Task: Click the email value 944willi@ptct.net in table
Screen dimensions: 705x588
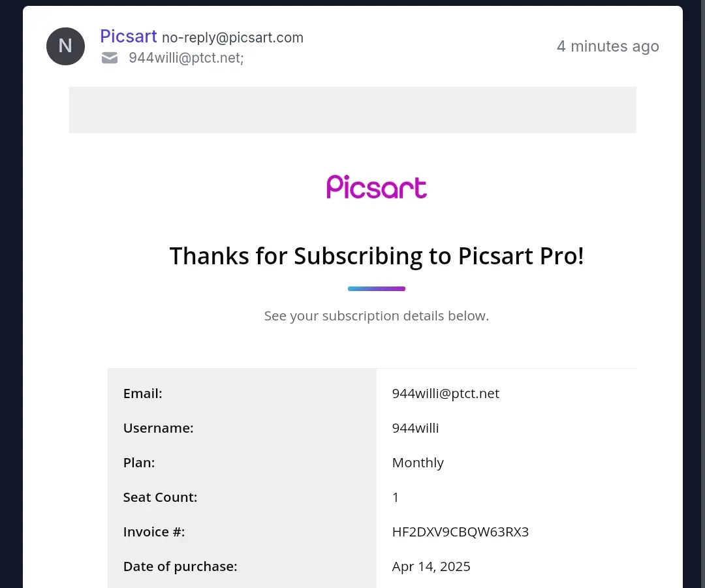Action: (x=446, y=394)
